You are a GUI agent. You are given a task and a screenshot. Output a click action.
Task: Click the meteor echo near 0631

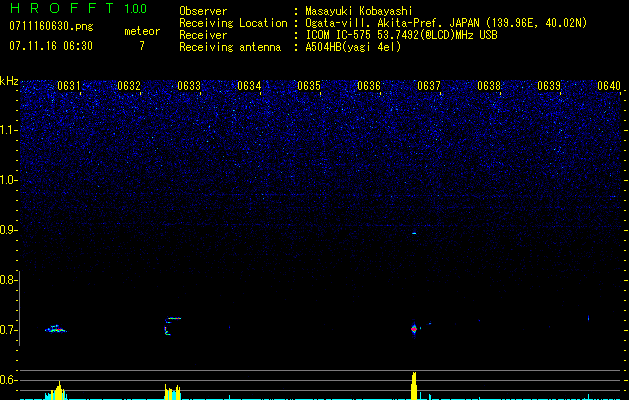tap(56, 329)
